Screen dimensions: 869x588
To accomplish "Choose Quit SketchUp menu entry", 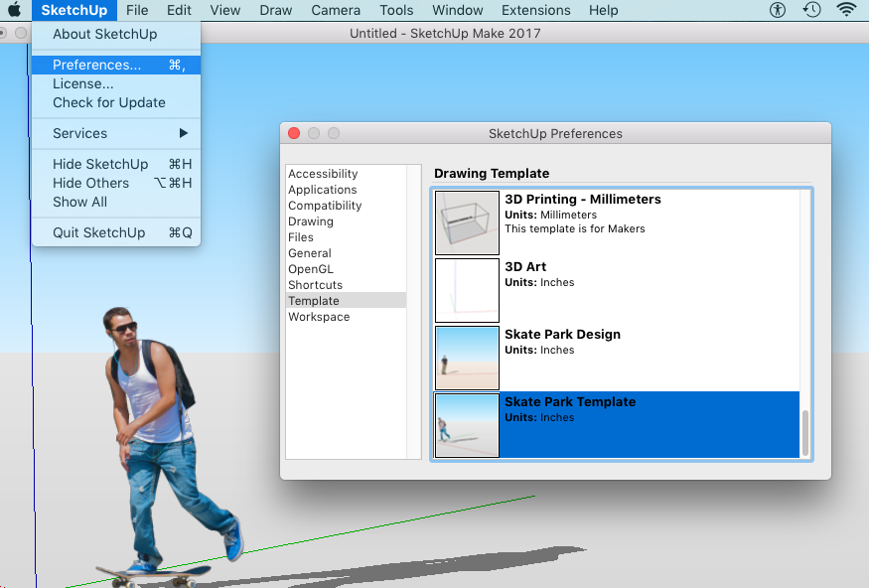I will pos(116,232).
